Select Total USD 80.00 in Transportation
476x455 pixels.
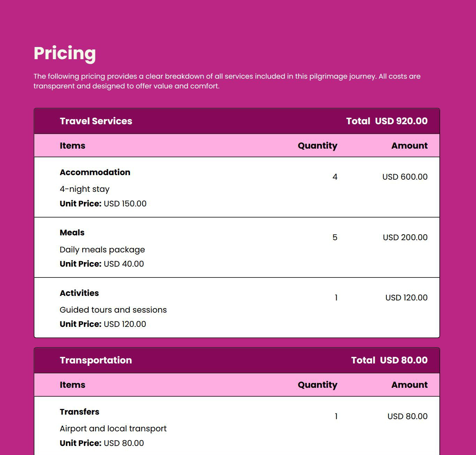click(x=389, y=360)
